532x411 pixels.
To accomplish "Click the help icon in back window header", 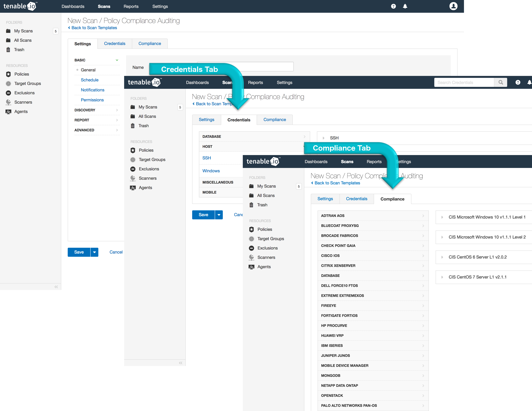I will 393,6.
